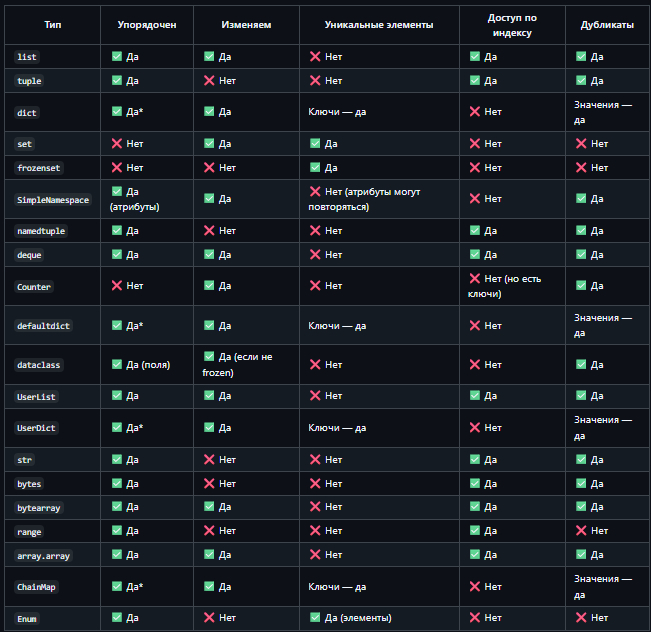Click the Дубликаты column header

coord(606,24)
